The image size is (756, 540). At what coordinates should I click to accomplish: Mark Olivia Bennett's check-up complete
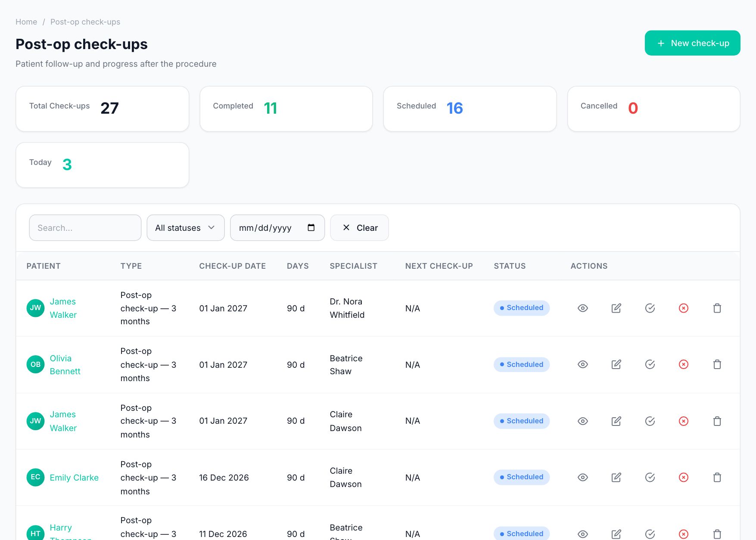tap(650, 365)
